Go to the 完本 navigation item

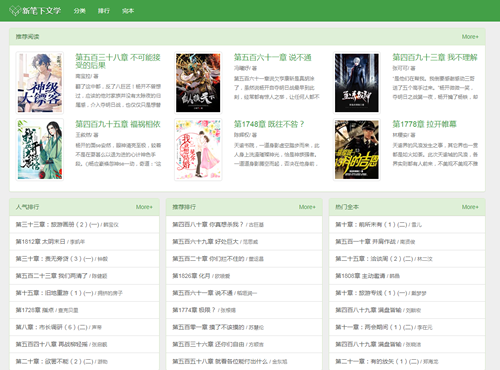pos(128,11)
